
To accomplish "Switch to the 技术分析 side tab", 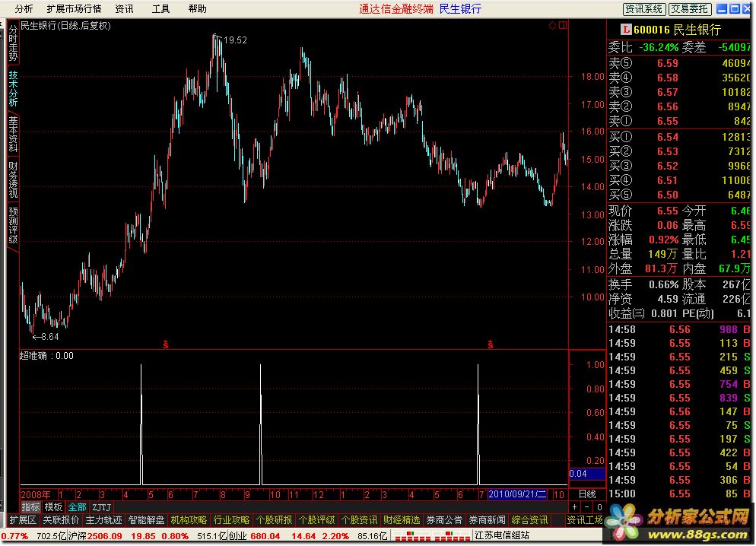I will [13, 89].
